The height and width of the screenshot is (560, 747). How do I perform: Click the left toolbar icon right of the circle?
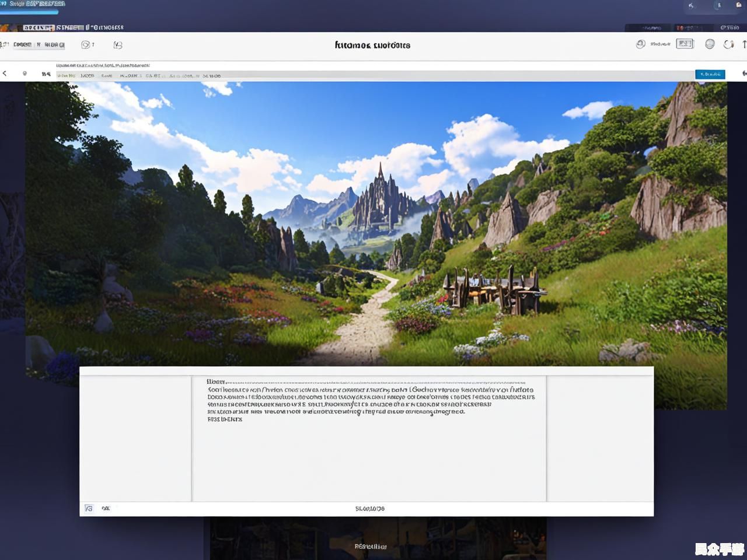pos(118,45)
